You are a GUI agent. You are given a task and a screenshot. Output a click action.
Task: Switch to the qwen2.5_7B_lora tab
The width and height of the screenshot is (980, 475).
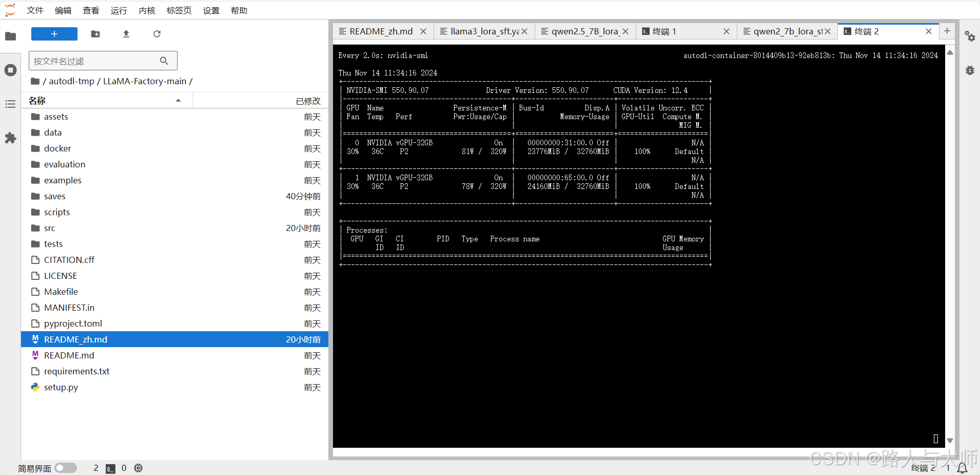click(x=585, y=31)
